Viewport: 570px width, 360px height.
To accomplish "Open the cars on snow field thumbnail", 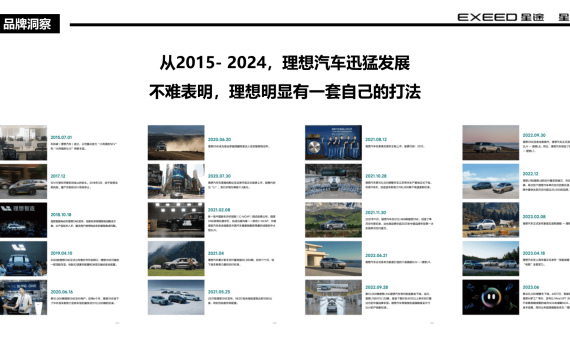I will point(176,297).
